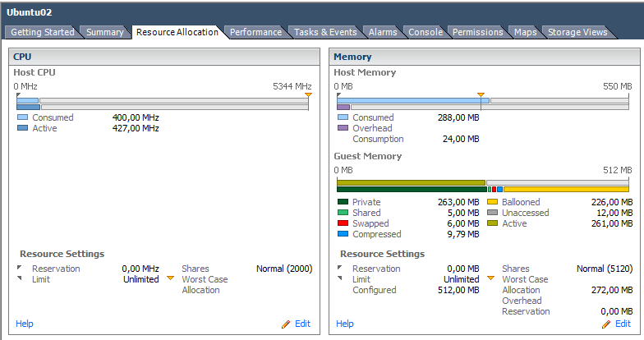Screen dimensions: 644x340
Task: Click orange marker atop Host Memory bar
Action: [481, 95]
